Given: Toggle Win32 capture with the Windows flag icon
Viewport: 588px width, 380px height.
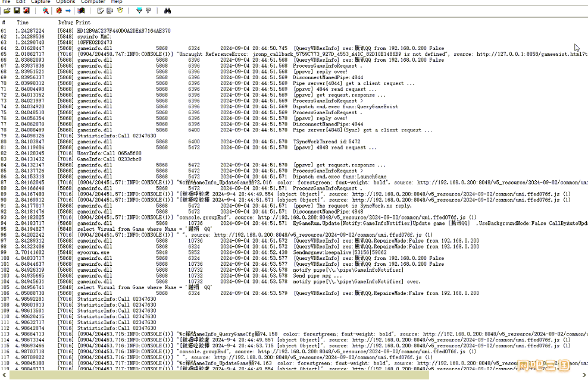Looking at the screenshot, I should (x=81, y=11).
